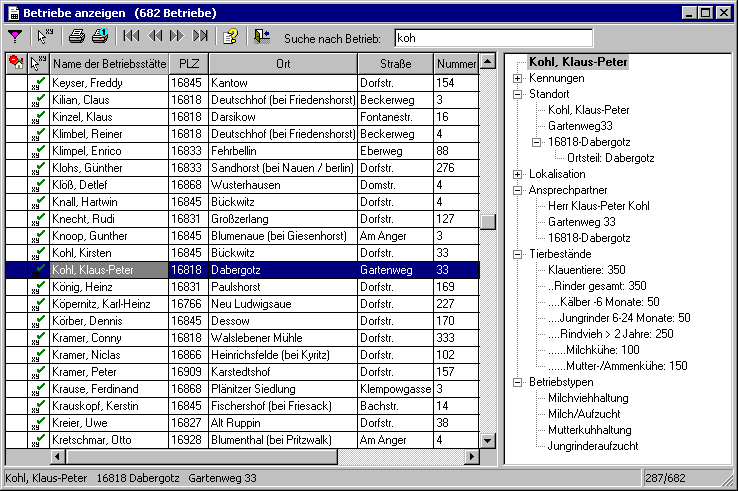Open the filter funnel tool
The height and width of the screenshot is (491, 738).
click(x=16, y=36)
